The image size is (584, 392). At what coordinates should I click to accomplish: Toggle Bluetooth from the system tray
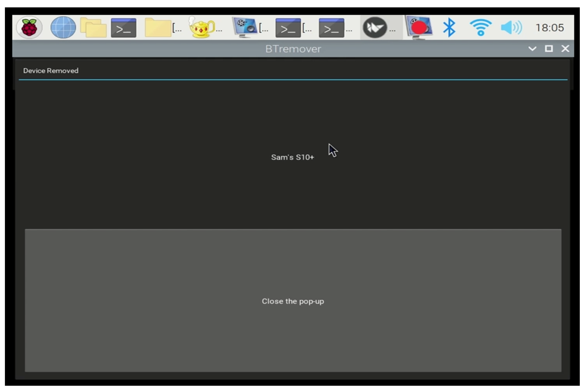449,28
